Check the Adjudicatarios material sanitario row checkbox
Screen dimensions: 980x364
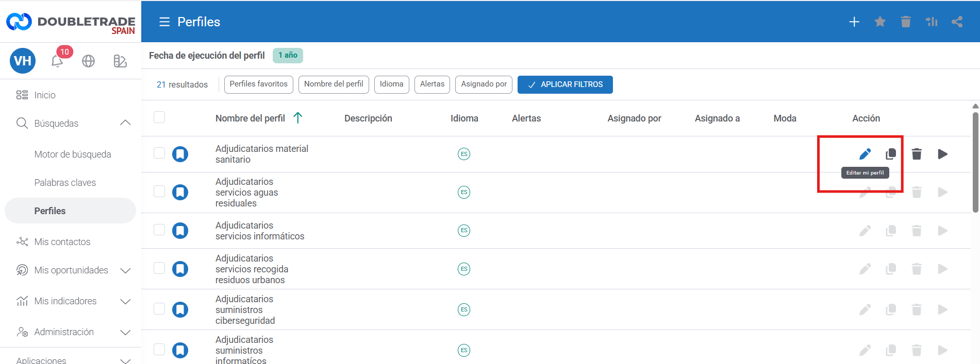pos(159,153)
